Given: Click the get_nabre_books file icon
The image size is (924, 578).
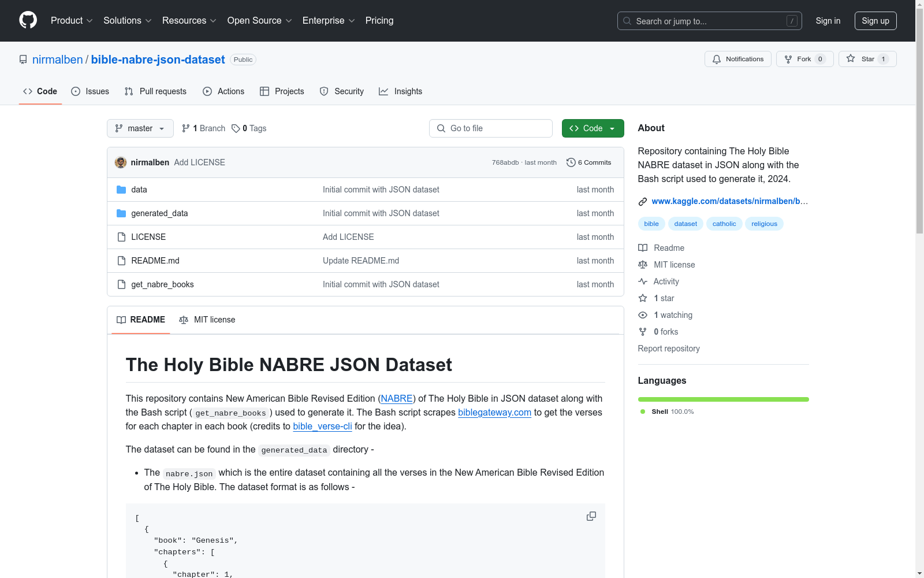Looking at the screenshot, I should click(121, 284).
